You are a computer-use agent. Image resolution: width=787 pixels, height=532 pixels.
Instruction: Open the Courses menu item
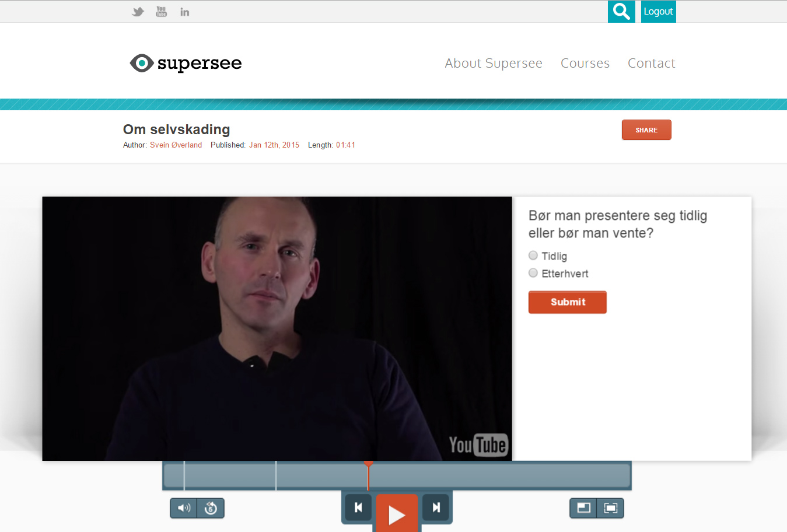coord(585,63)
